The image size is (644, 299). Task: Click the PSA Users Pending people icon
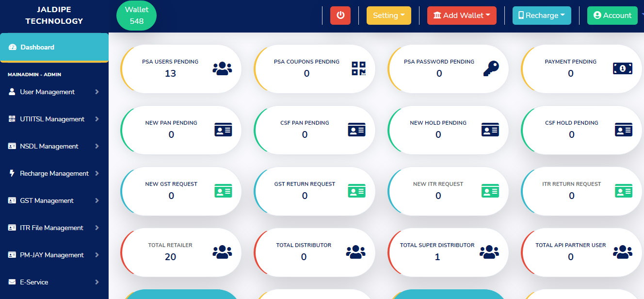tap(222, 69)
